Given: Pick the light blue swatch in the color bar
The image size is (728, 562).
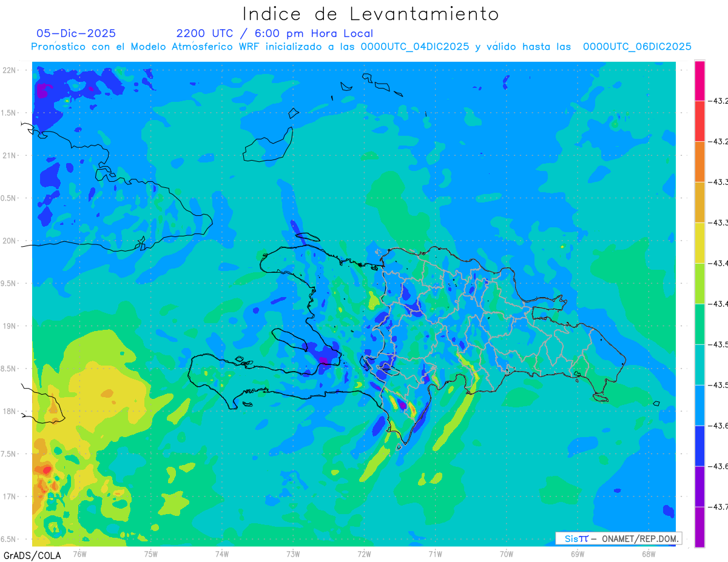Looking at the screenshot, I should [x=699, y=406].
